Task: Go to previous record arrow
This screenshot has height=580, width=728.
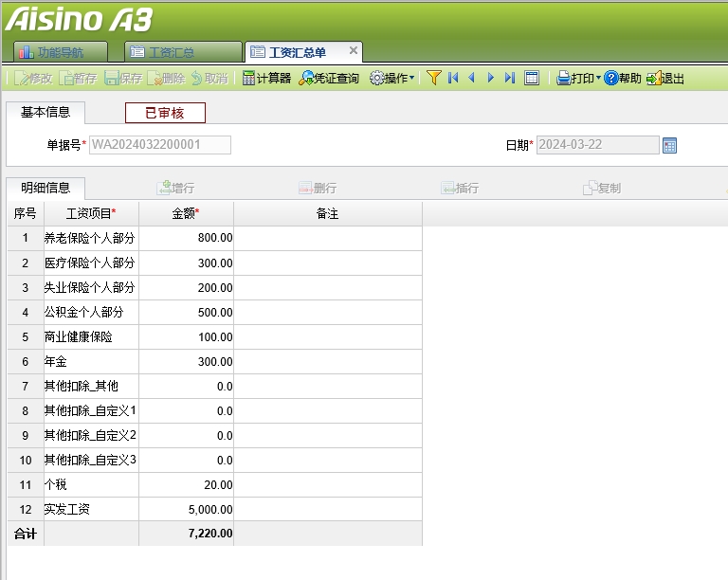Action: coord(472,78)
